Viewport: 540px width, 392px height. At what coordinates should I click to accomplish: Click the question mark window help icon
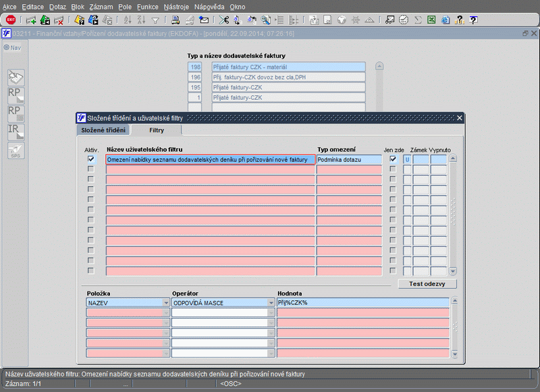pos(474,20)
